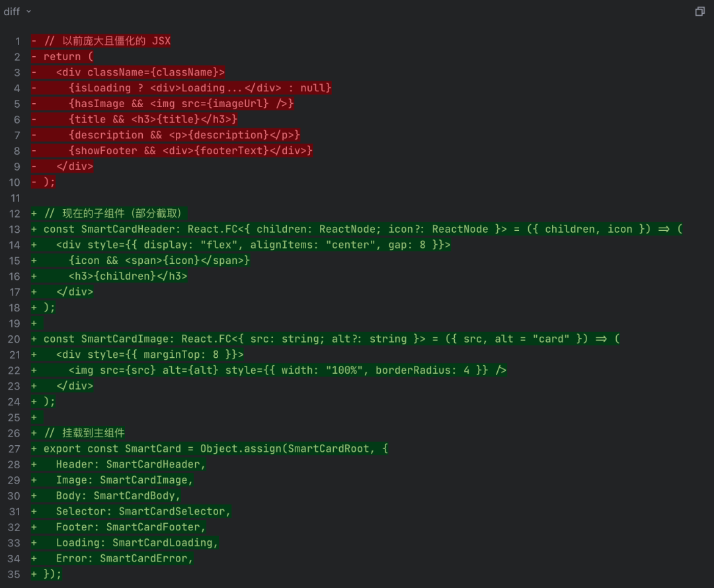Click the borderRadius img line
The width and height of the screenshot is (714, 588).
point(286,370)
